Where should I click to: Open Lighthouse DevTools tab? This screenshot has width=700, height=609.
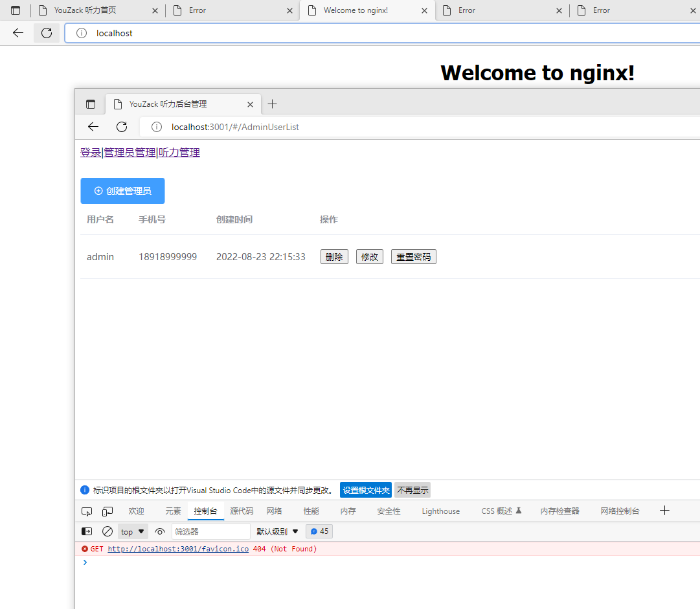pyautogui.click(x=440, y=511)
